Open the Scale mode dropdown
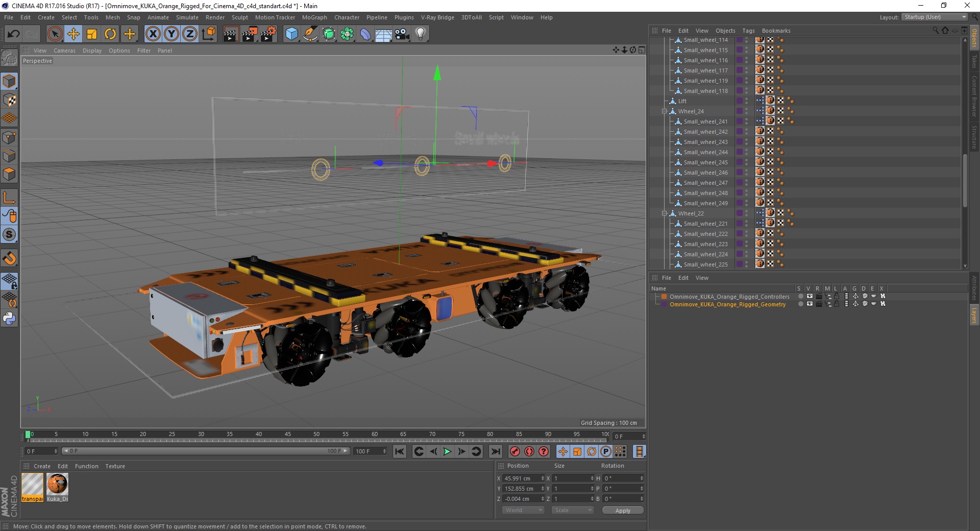This screenshot has height=531, width=980. [573, 510]
